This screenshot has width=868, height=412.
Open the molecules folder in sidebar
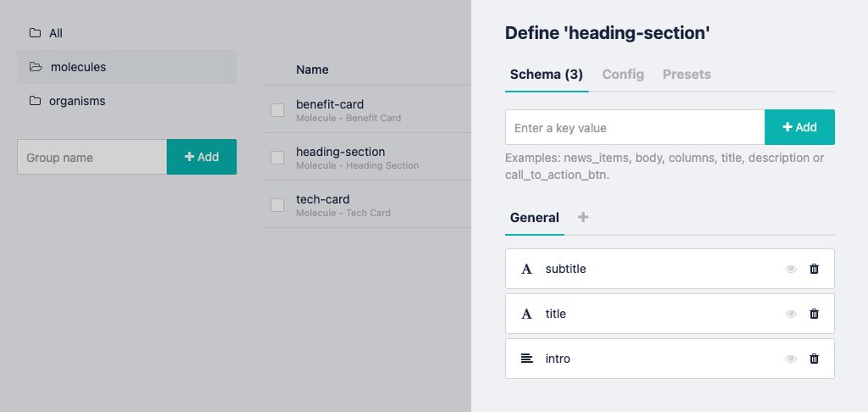pyautogui.click(x=78, y=67)
